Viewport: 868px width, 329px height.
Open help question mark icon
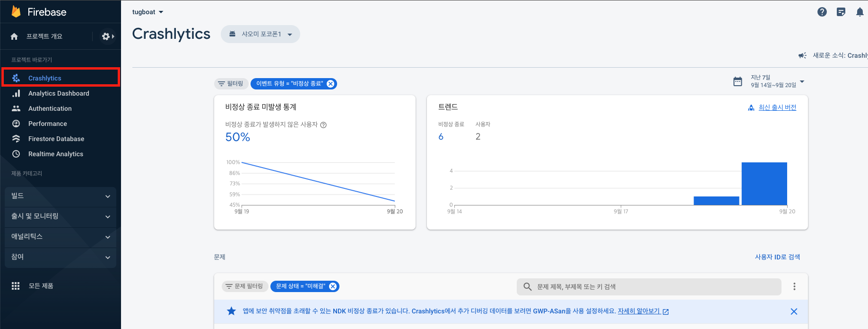(822, 12)
